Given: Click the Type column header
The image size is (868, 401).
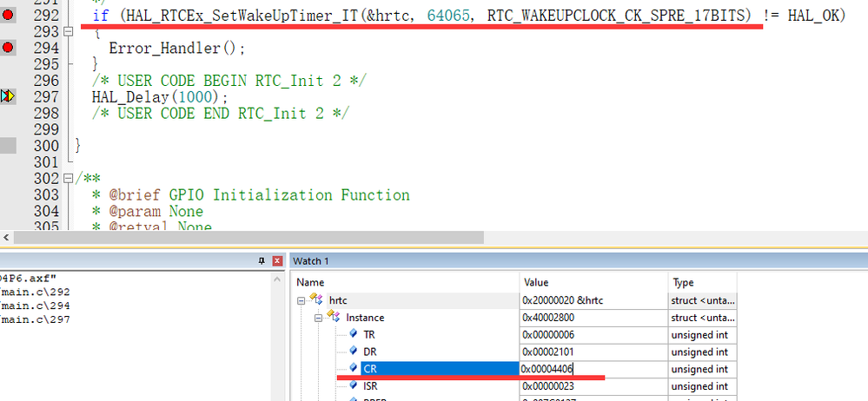Looking at the screenshot, I should pos(683,283).
